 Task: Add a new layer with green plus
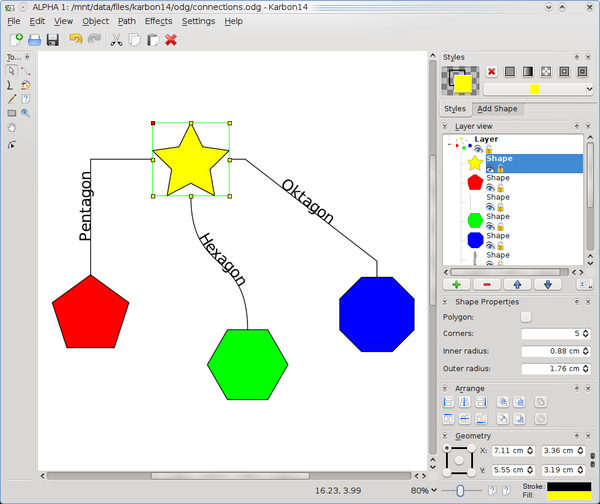pos(456,284)
